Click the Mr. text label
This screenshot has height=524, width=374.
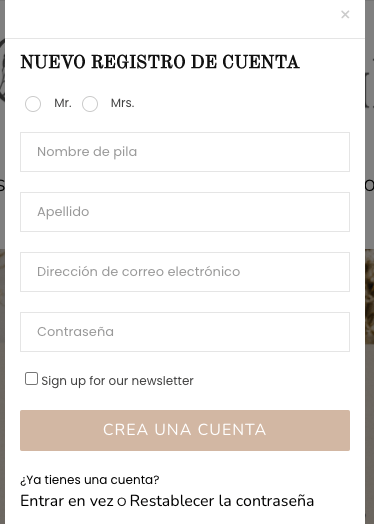63,103
